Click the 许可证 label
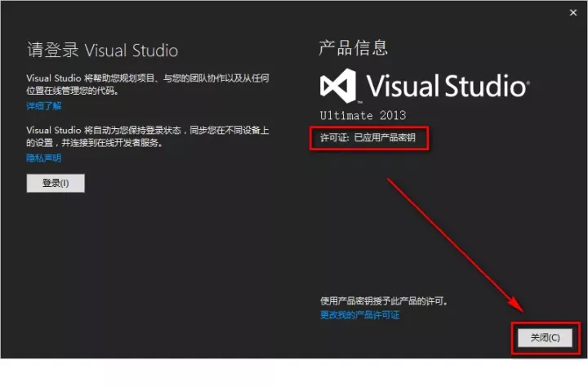 tap(333, 138)
